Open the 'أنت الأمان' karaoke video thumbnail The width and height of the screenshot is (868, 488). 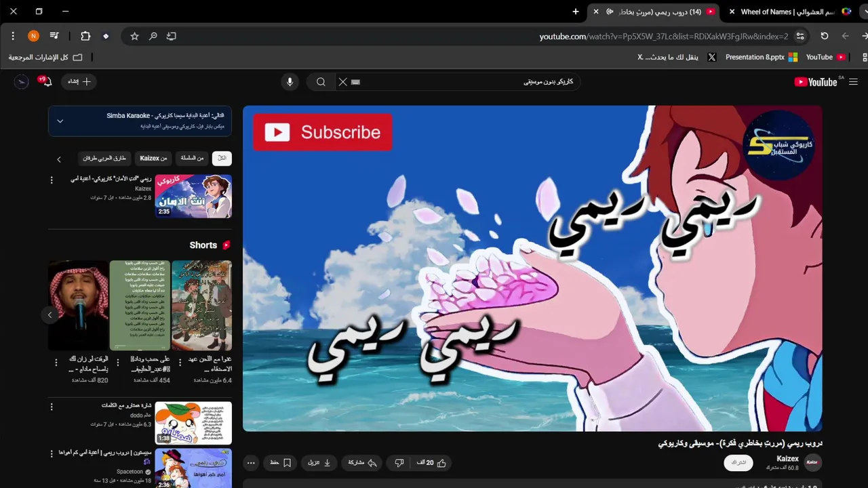(x=193, y=196)
